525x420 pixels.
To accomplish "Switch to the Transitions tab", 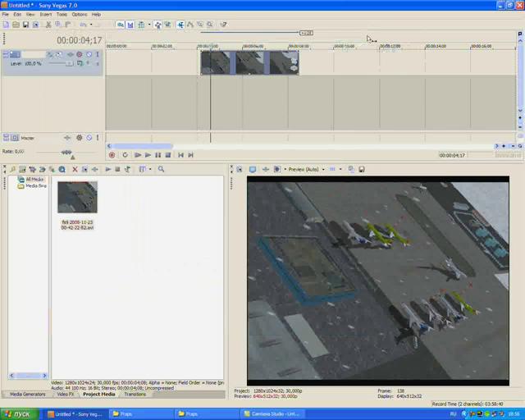I will pos(135,395).
